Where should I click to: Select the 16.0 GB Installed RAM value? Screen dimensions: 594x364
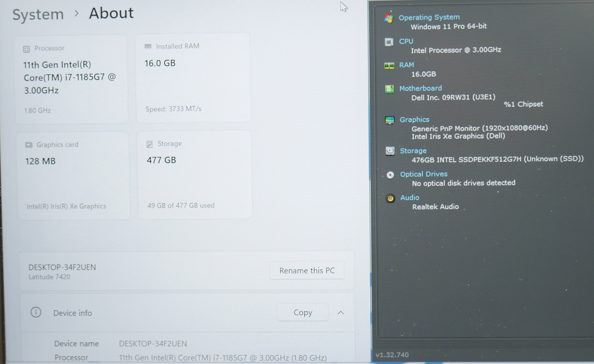pos(160,63)
